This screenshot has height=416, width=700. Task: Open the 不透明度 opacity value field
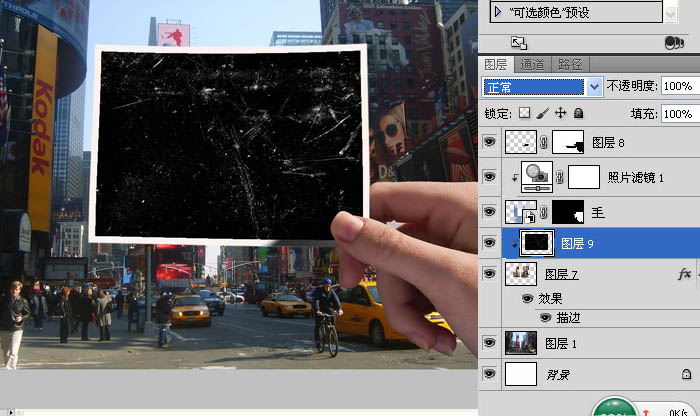pos(679,87)
